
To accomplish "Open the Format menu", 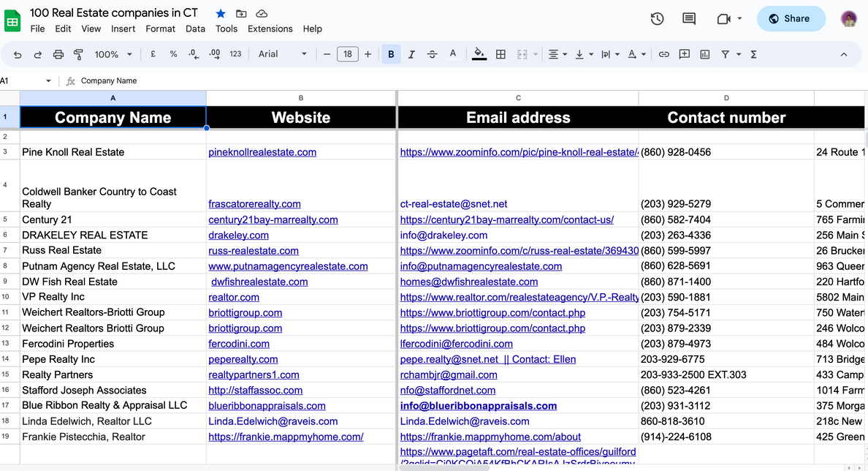I will [161, 29].
